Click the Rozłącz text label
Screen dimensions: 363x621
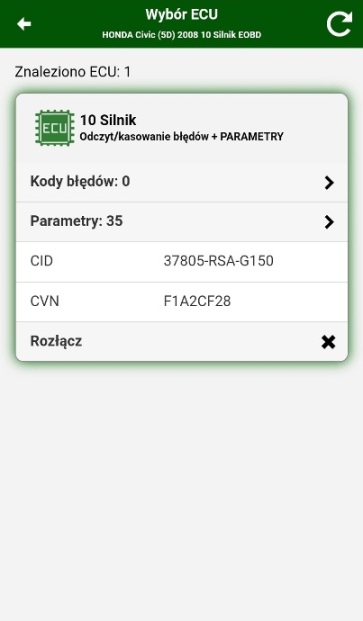point(56,341)
